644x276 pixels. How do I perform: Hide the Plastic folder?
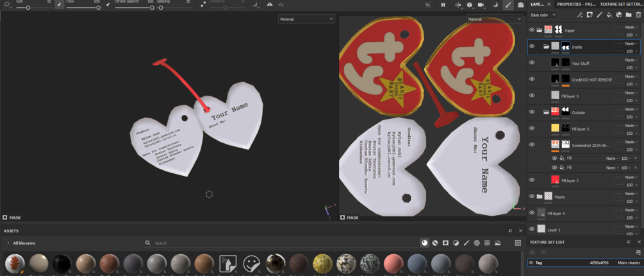click(x=532, y=196)
